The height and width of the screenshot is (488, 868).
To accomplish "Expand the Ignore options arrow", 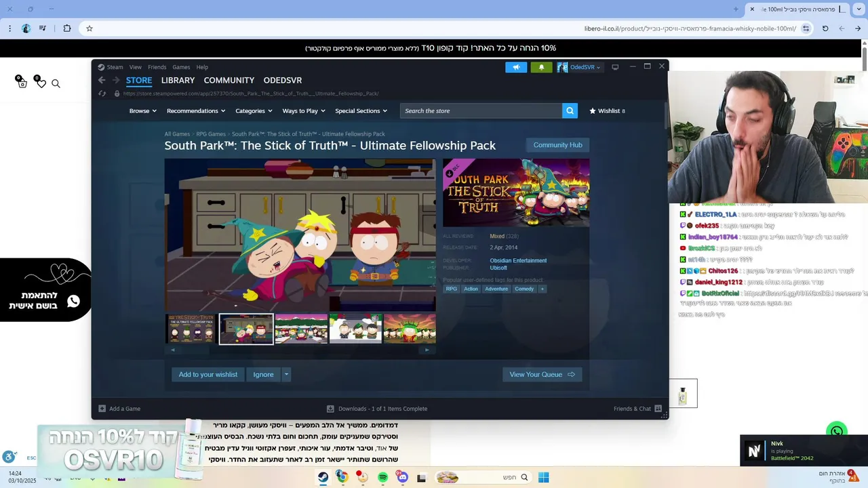I will [x=286, y=374].
